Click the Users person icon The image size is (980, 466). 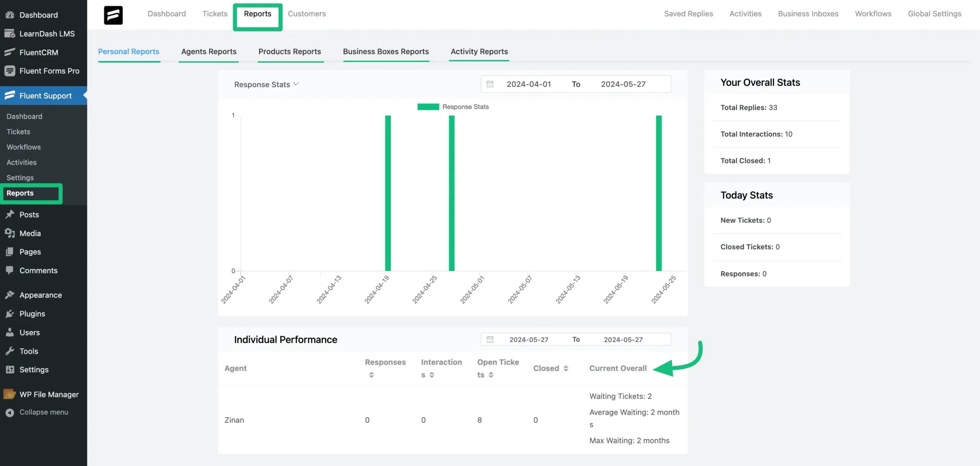tap(10, 332)
